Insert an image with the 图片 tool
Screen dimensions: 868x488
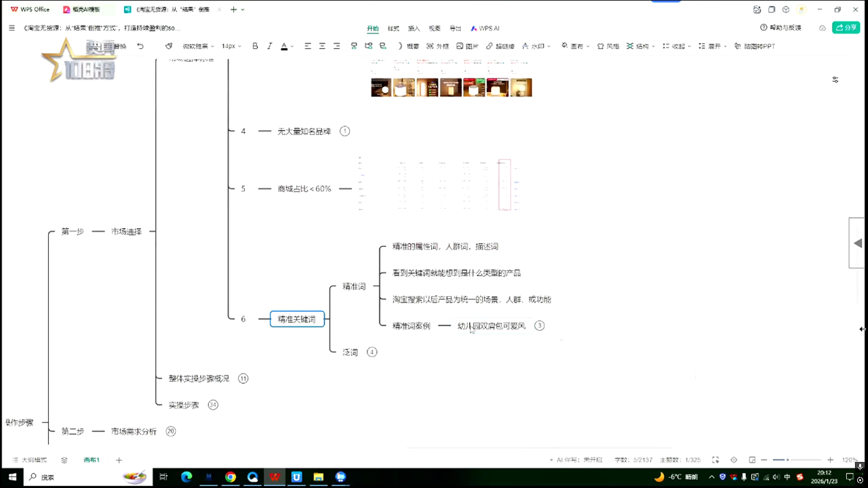tap(467, 46)
